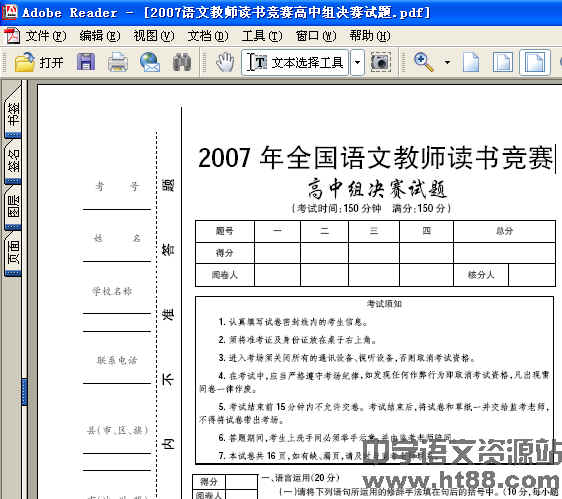Save a copy with floppy disk icon

click(x=86, y=62)
